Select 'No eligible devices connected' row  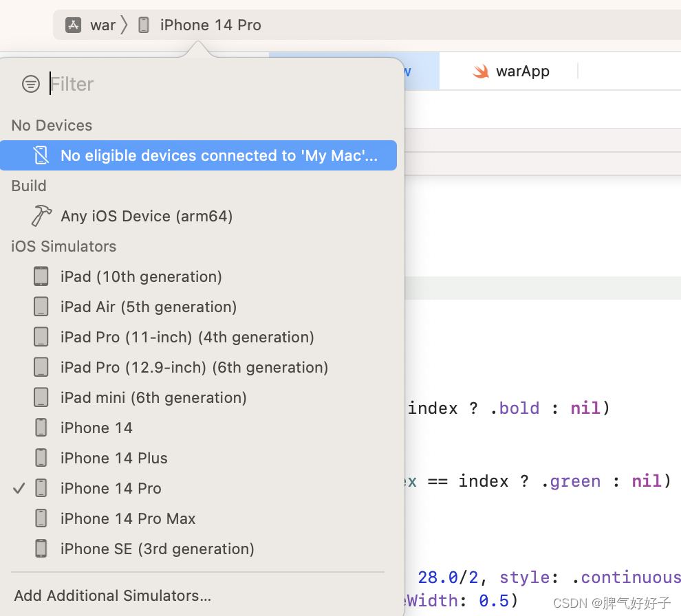pyautogui.click(x=198, y=155)
